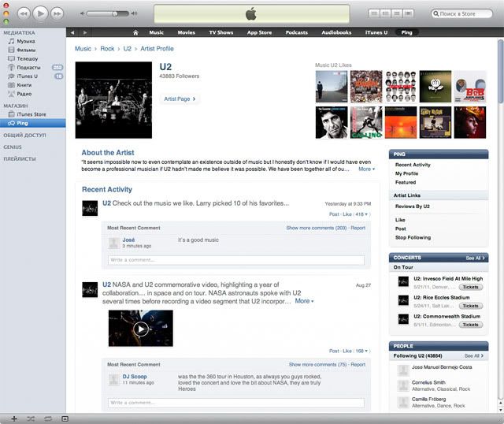504x424 pixels.
Task: Mute via the low-volume speaker icon
Action: click(x=82, y=13)
